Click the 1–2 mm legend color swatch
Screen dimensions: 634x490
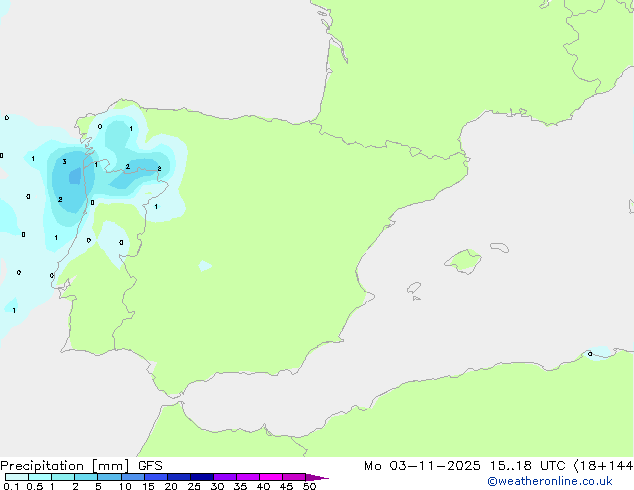click(63, 477)
